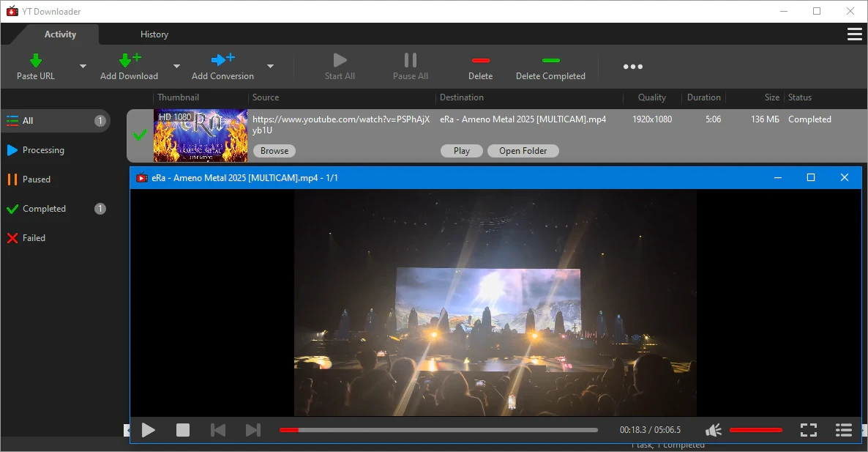Image resolution: width=868 pixels, height=452 pixels.
Task: Click the Quality column header
Action: 651,97
